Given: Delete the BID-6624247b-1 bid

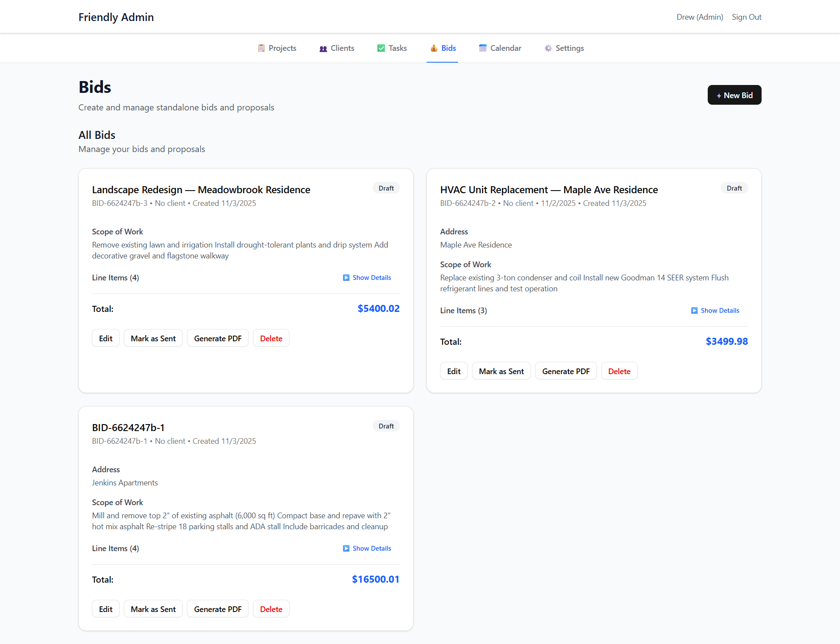Looking at the screenshot, I should [271, 609].
